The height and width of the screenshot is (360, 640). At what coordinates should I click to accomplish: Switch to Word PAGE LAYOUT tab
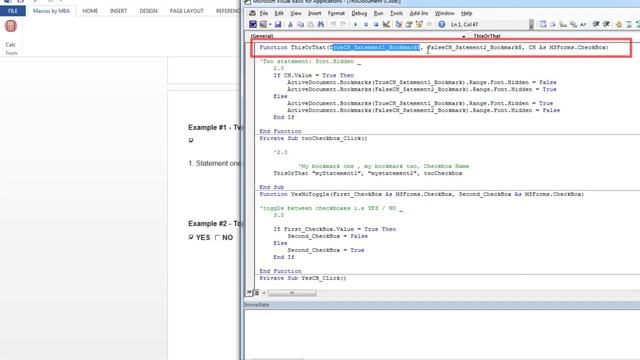pyautogui.click(x=187, y=11)
